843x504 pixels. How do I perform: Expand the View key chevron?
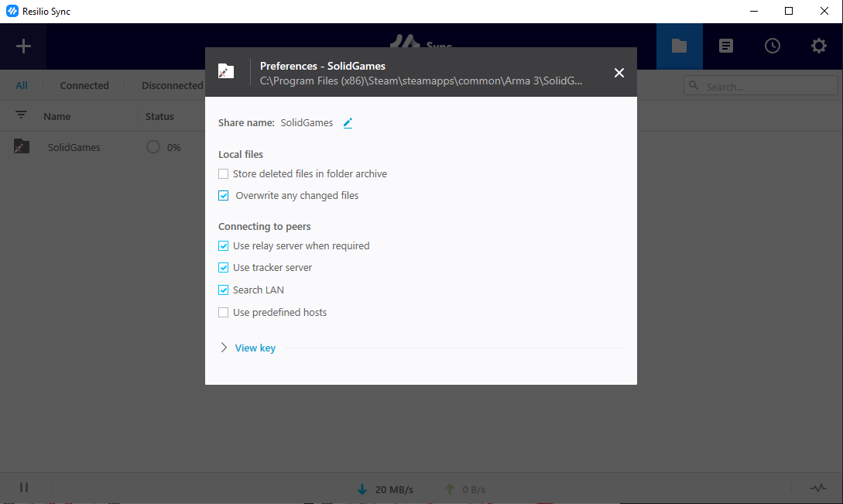(224, 348)
